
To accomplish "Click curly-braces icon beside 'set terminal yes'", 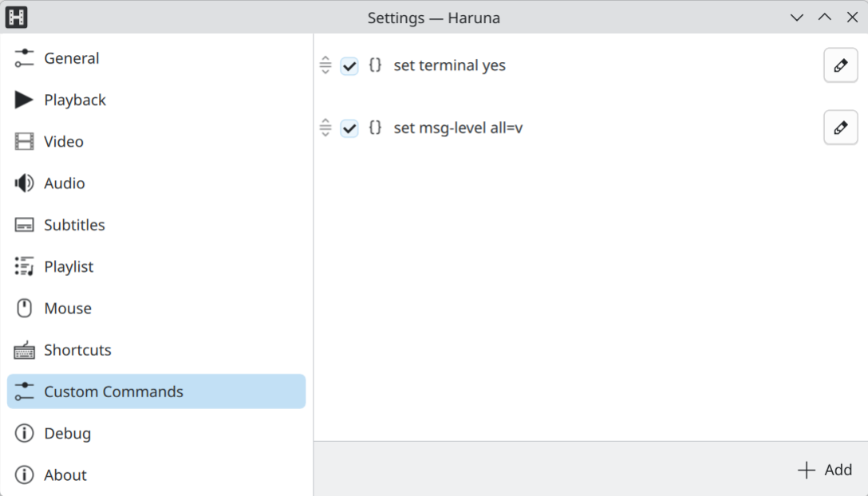I will 375,65.
